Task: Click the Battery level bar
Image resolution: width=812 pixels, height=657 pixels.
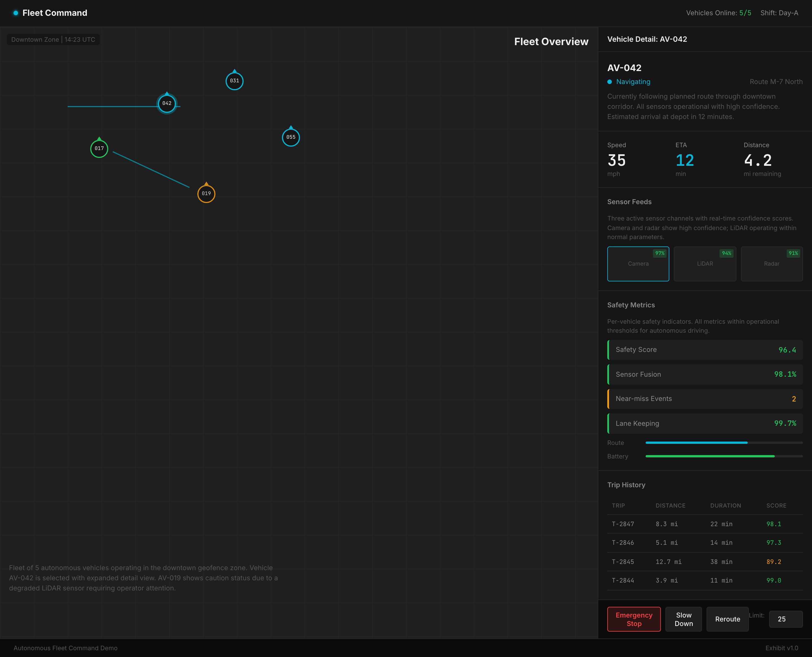Action: coord(723,456)
